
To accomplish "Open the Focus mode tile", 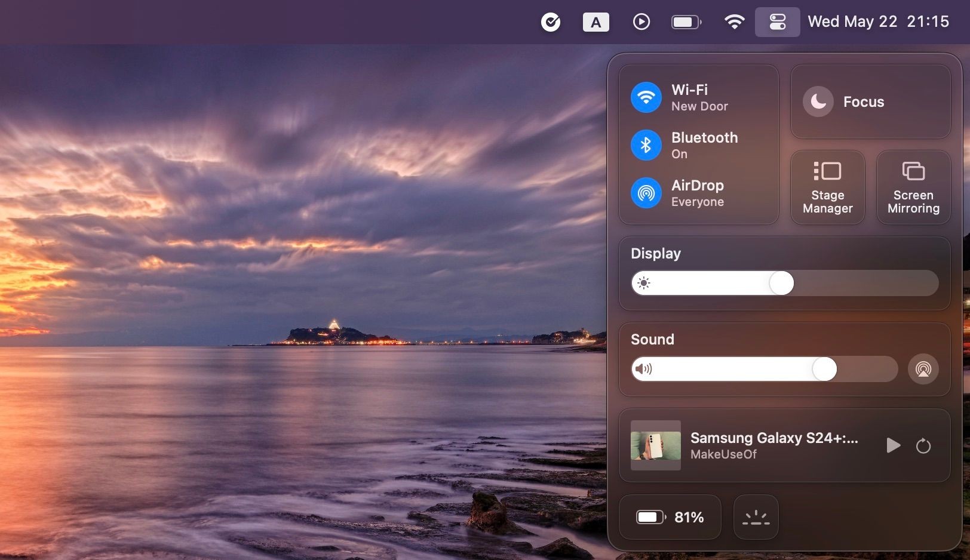I will pyautogui.click(x=870, y=101).
